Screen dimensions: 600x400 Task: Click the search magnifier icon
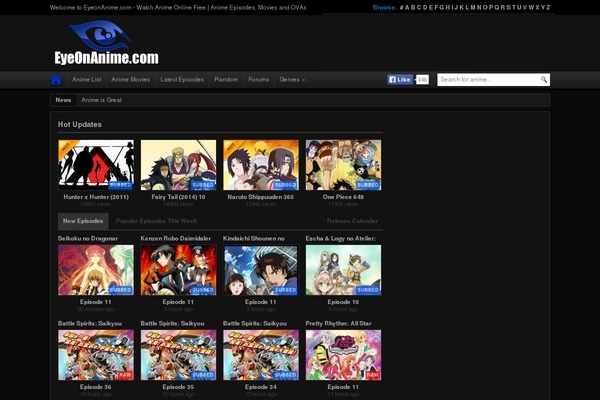tap(544, 80)
